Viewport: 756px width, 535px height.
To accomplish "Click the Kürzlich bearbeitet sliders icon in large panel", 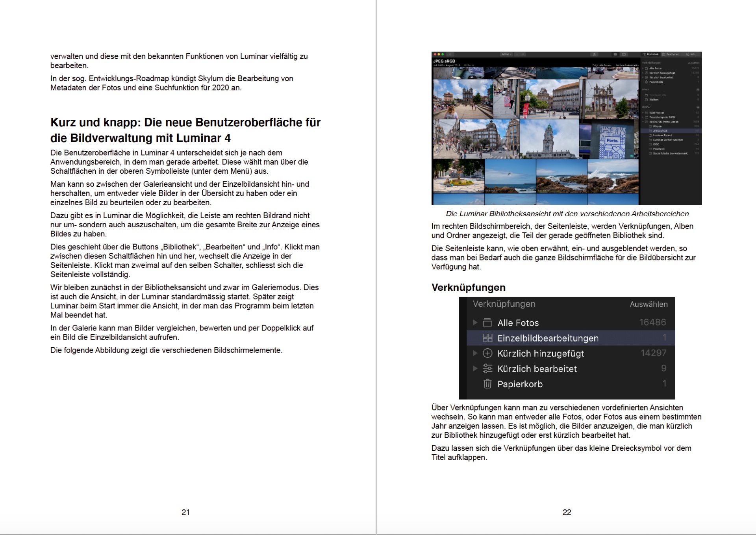I will click(x=487, y=368).
